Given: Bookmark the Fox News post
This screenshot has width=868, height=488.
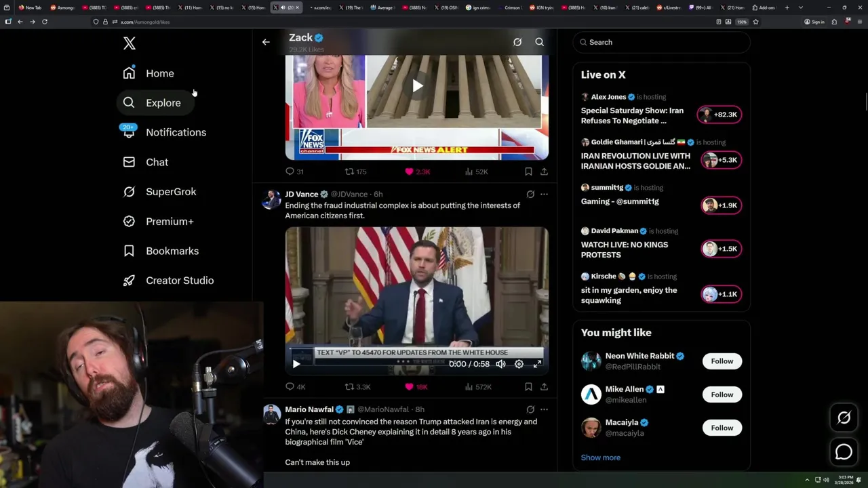Looking at the screenshot, I should click(x=528, y=171).
